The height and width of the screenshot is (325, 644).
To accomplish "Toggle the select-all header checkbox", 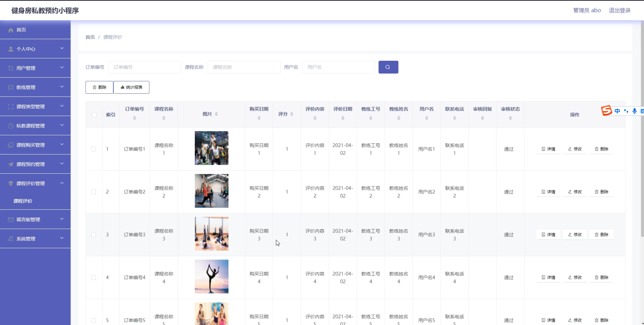I will tap(94, 114).
